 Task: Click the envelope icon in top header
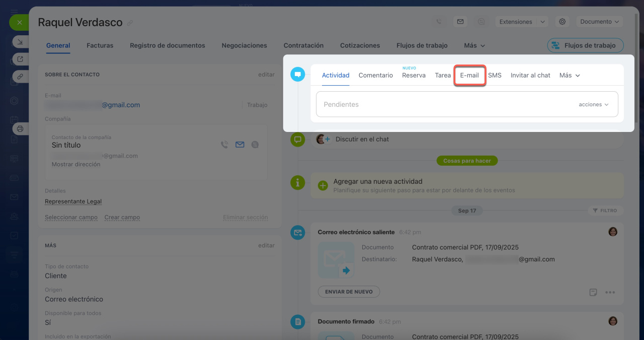point(460,22)
